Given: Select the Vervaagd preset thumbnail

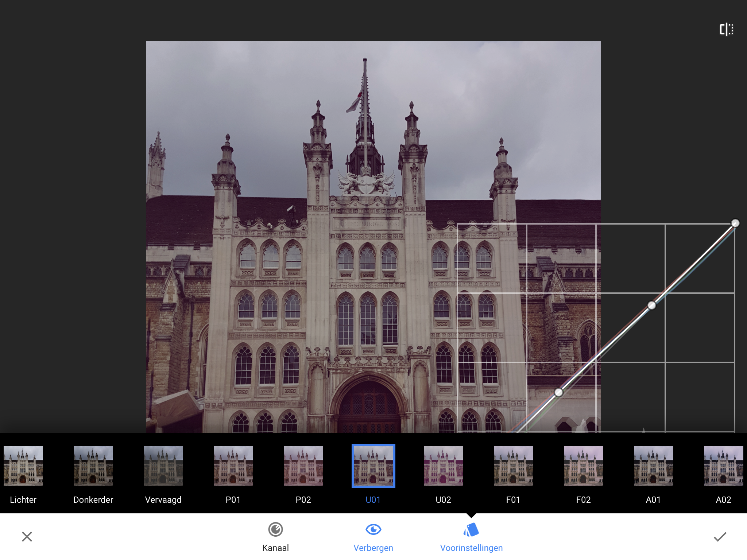Looking at the screenshot, I should 163,466.
